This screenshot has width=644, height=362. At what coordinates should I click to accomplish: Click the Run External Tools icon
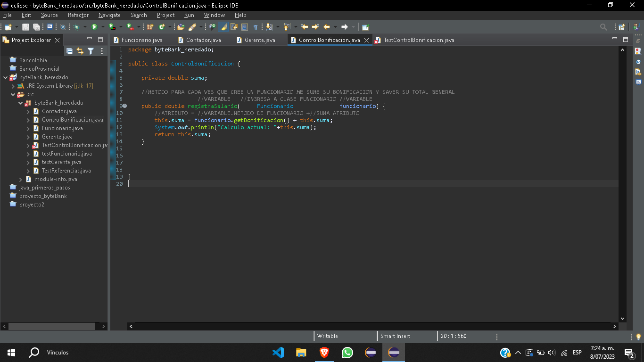(x=130, y=27)
